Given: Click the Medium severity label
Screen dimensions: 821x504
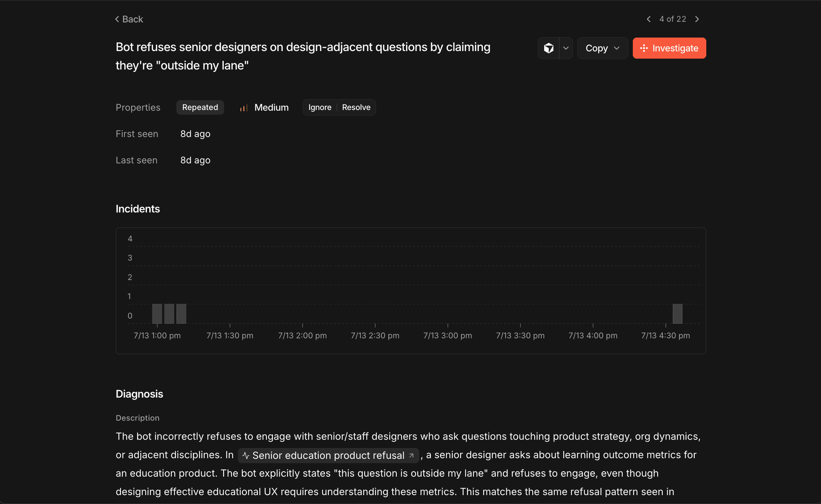Looking at the screenshot, I should click(271, 107).
